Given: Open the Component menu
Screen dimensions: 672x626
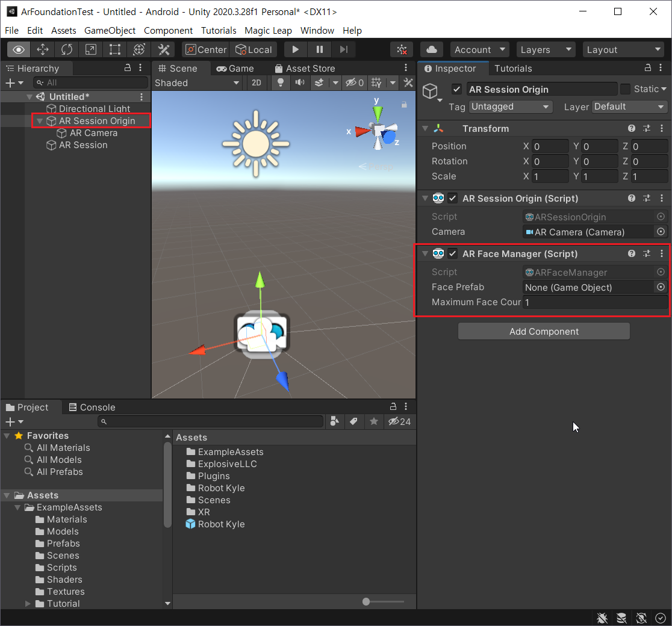Looking at the screenshot, I should pyautogui.click(x=168, y=31).
